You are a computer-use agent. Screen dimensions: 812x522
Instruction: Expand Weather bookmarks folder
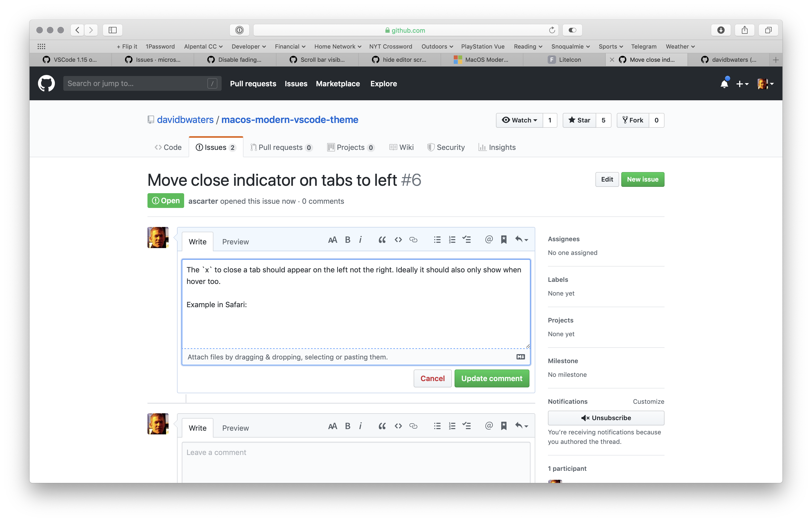click(x=680, y=46)
